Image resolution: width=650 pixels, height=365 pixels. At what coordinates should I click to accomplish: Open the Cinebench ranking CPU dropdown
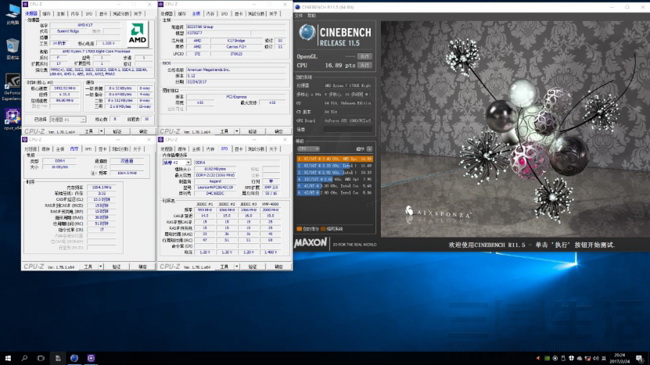point(308,148)
